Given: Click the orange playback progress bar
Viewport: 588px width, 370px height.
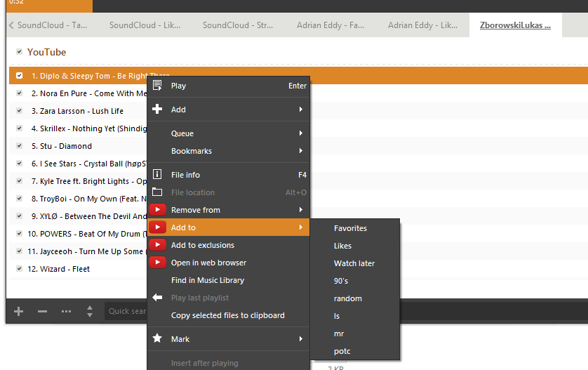Looking at the screenshot, I should [50, 5].
